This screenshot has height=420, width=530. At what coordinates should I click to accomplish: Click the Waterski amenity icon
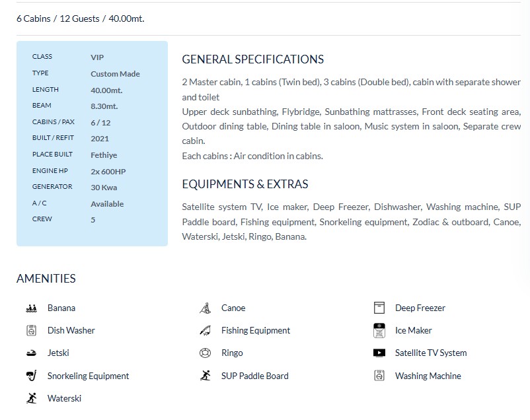(x=31, y=399)
